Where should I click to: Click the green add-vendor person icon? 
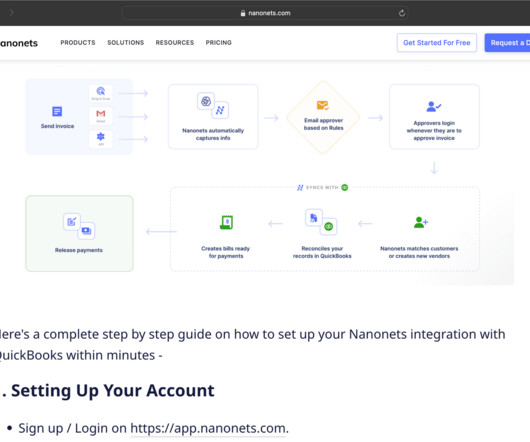420,222
